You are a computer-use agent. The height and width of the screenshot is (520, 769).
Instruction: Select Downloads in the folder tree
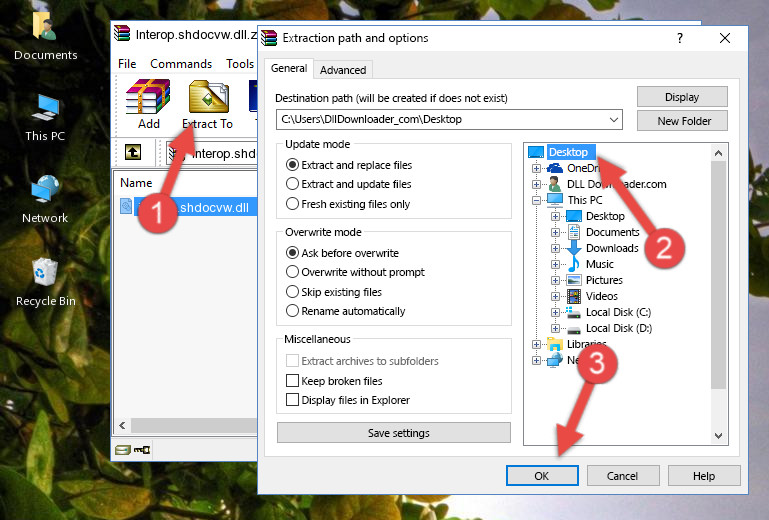tap(612, 248)
